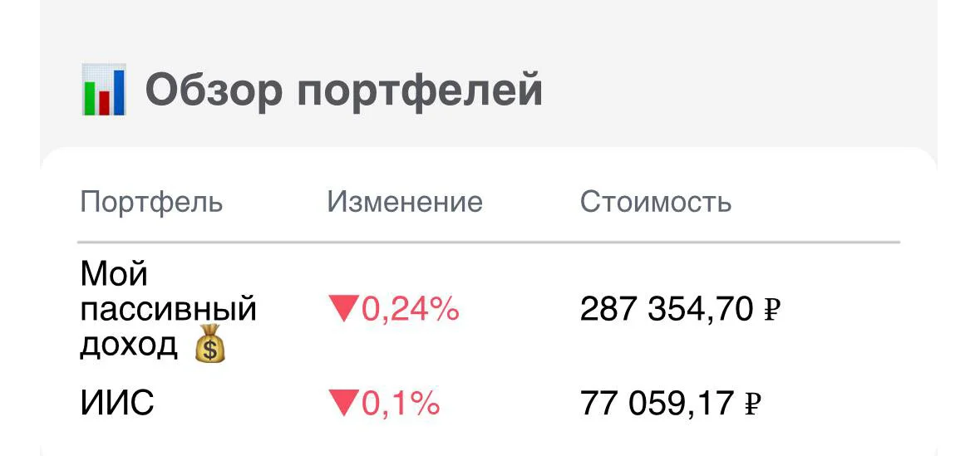The height and width of the screenshot is (456, 980).
Task: Click the red down triangle next to 0,1%
Action: (343, 404)
